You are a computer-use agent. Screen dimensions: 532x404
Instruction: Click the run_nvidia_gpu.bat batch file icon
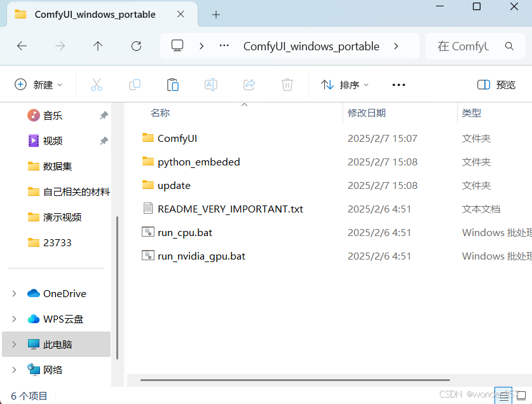148,255
